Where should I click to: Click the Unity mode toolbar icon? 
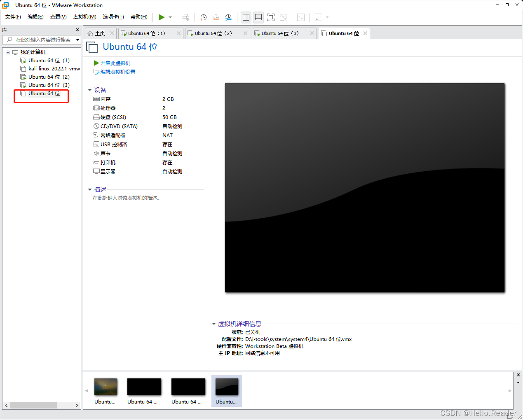click(x=283, y=17)
